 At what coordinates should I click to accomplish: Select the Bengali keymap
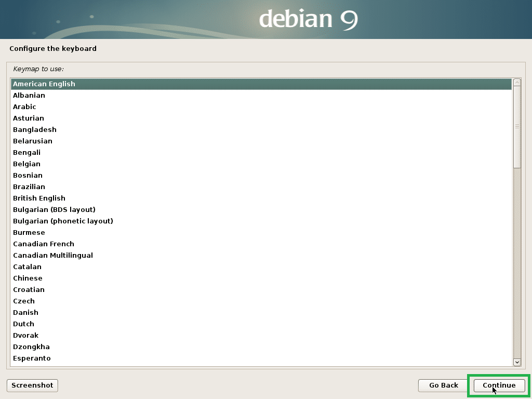click(x=261, y=152)
